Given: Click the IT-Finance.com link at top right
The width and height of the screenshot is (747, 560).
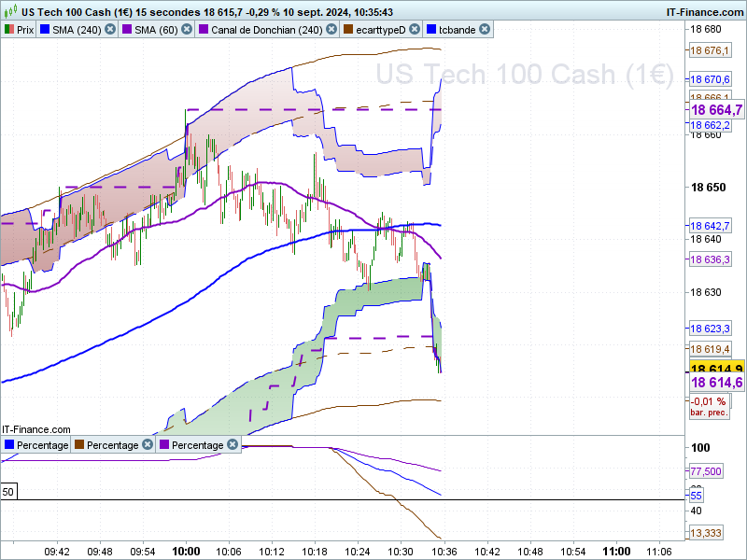Looking at the screenshot, I should (x=705, y=12).
